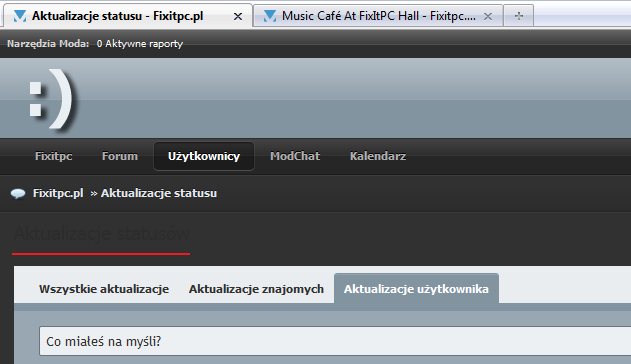Screen dimensions: 631x364
Task: Focus the 'Co miałeś na myśli?' status field
Action: (335, 341)
